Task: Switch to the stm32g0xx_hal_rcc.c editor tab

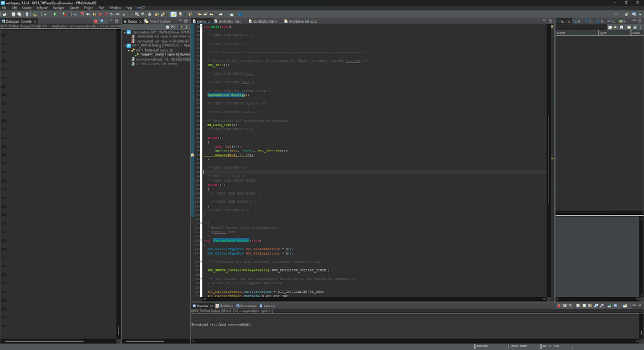Action: point(301,21)
